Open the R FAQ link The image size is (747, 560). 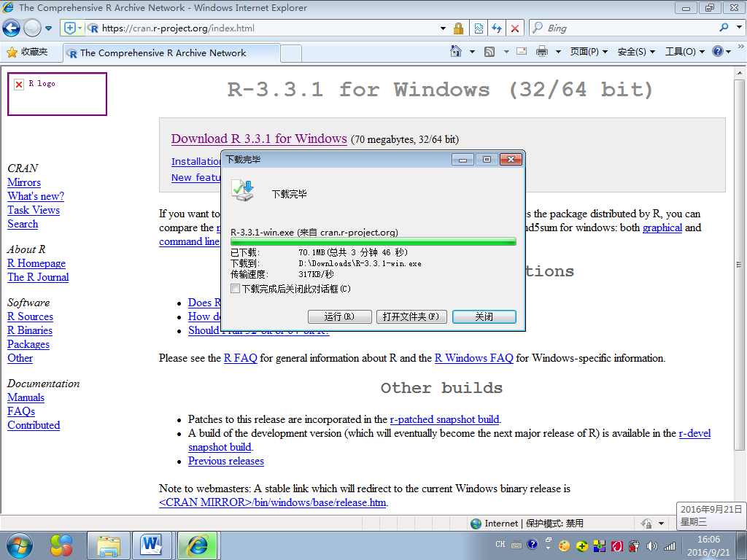coord(241,358)
